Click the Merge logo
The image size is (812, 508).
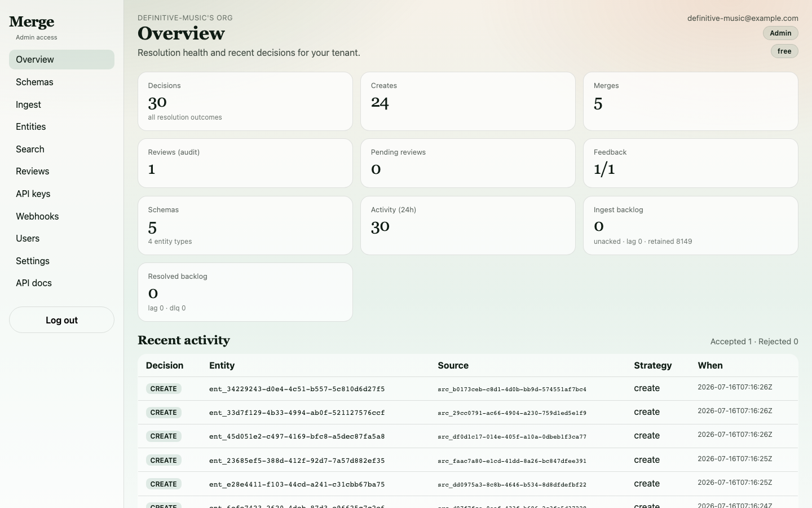click(x=32, y=22)
